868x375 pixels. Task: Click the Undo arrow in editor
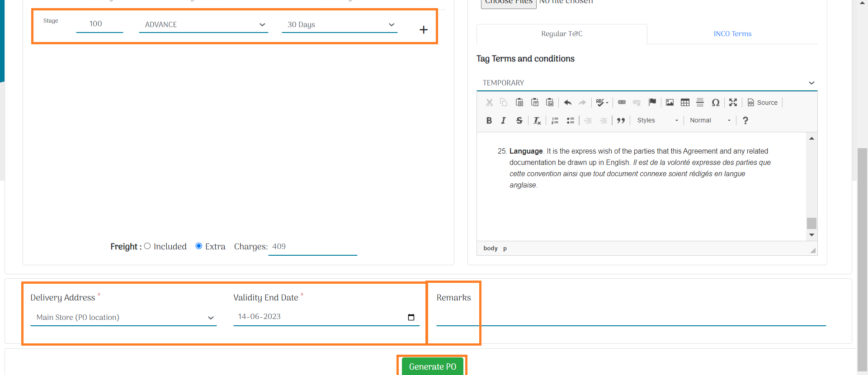[x=568, y=103]
